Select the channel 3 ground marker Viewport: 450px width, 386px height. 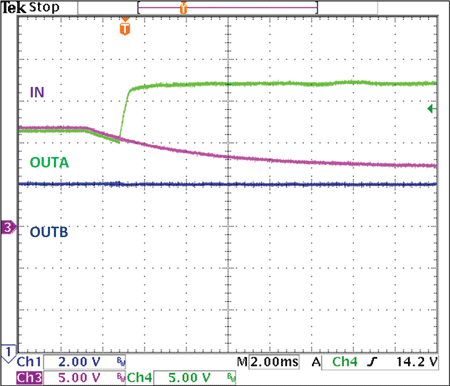click(8, 227)
